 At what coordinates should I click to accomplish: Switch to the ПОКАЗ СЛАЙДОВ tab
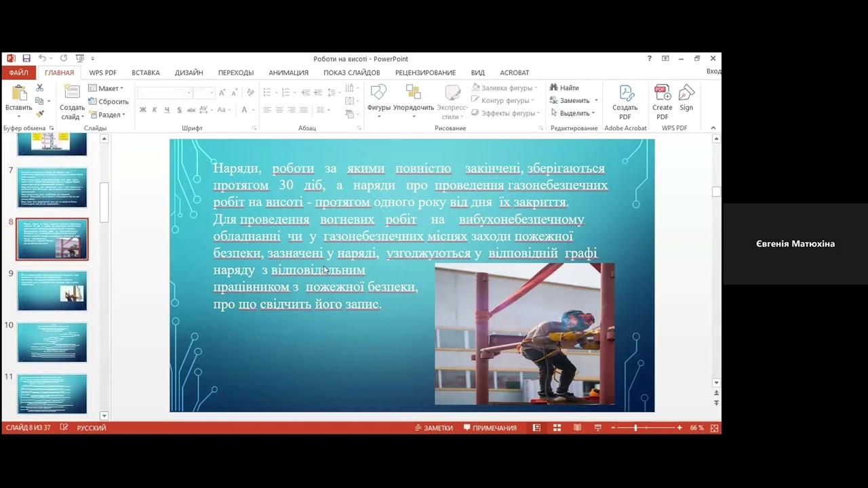pyautogui.click(x=351, y=73)
